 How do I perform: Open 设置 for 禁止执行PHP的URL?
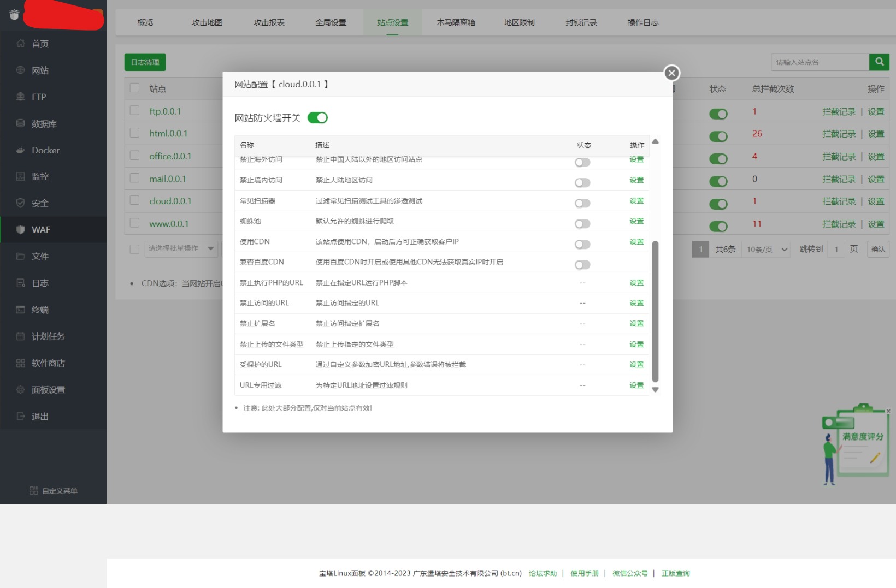point(636,283)
